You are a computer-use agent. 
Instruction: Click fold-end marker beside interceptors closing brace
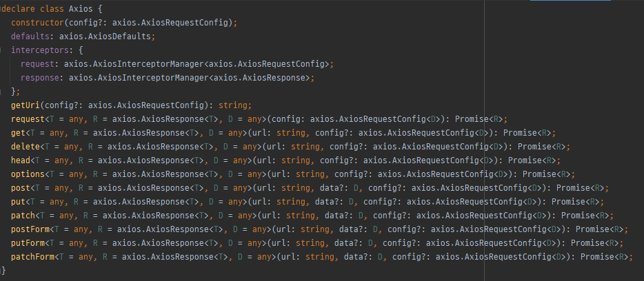pos(3,92)
